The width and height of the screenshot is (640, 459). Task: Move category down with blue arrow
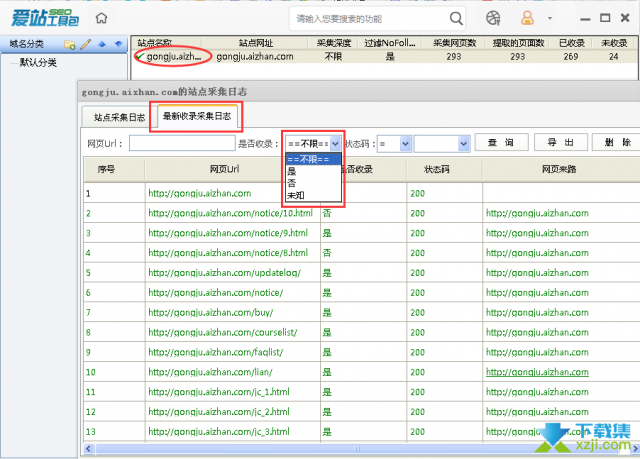tap(118, 44)
